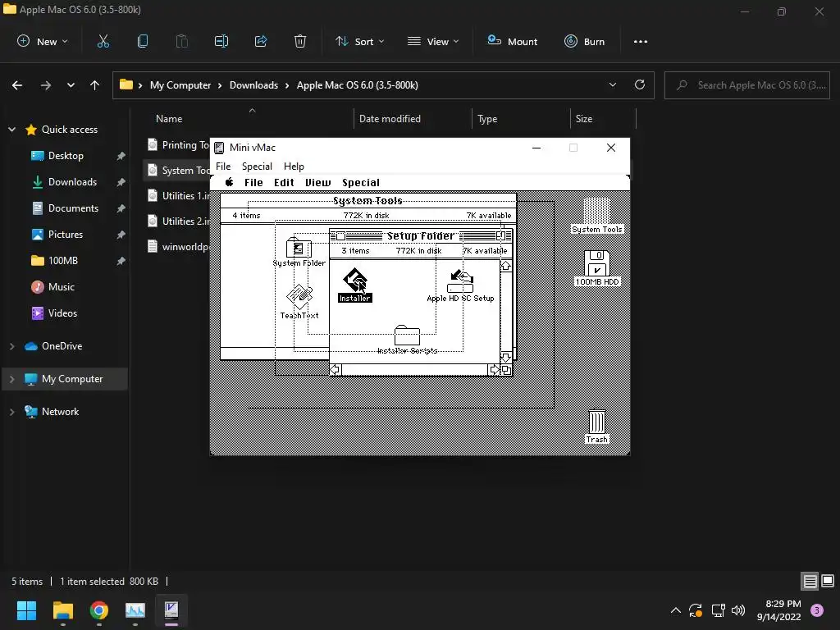Open recent locations dropdown arrow
The height and width of the screenshot is (630, 840).
coord(71,85)
